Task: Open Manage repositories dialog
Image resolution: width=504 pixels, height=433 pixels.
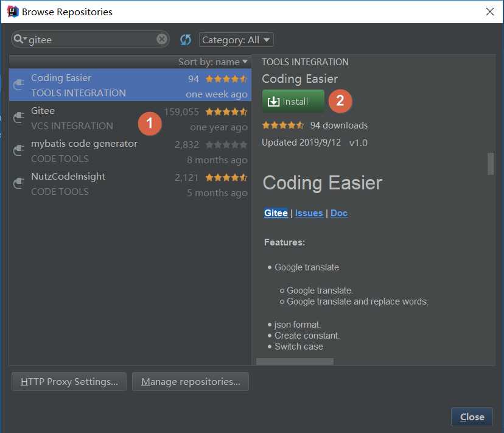Action: [x=191, y=381]
